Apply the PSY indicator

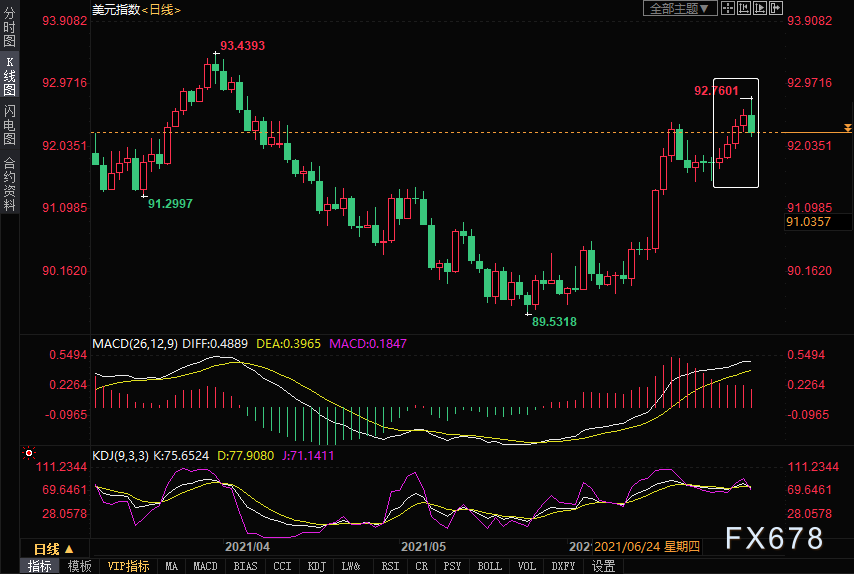pyautogui.click(x=452, y=566)
